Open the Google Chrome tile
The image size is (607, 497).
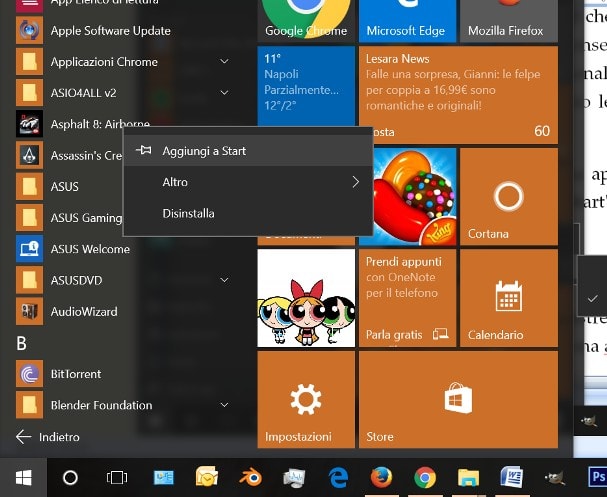tap(306, 21)
